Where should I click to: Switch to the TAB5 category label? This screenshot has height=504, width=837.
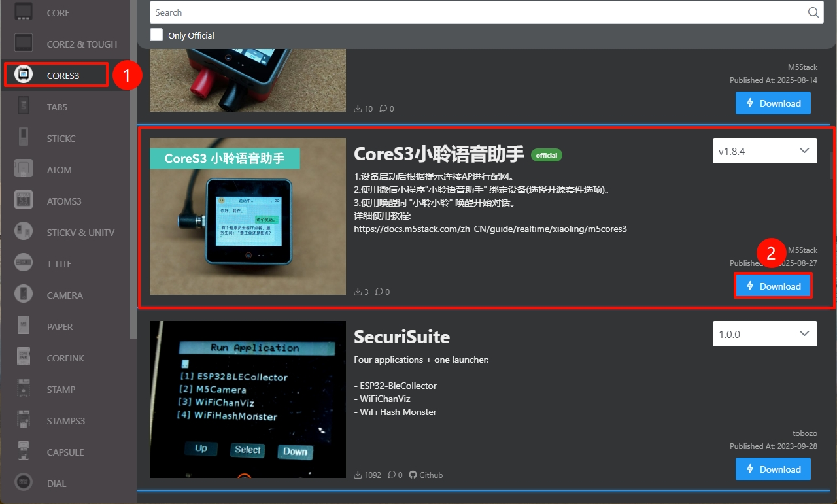[x=57, y=107]
